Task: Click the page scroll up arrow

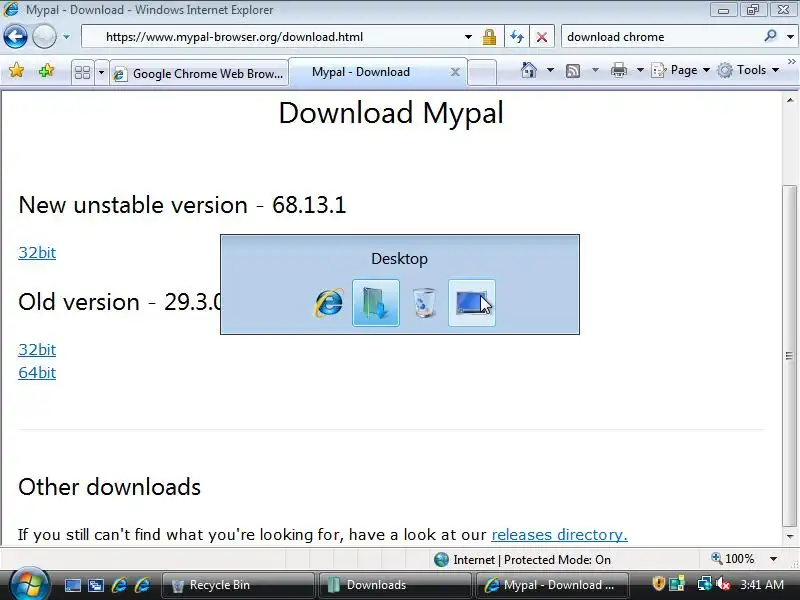Action: tap(790, 101)
